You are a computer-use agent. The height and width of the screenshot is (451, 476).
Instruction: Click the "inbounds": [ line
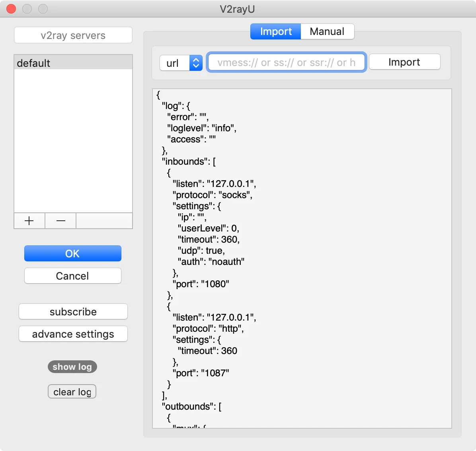(189, 161)
